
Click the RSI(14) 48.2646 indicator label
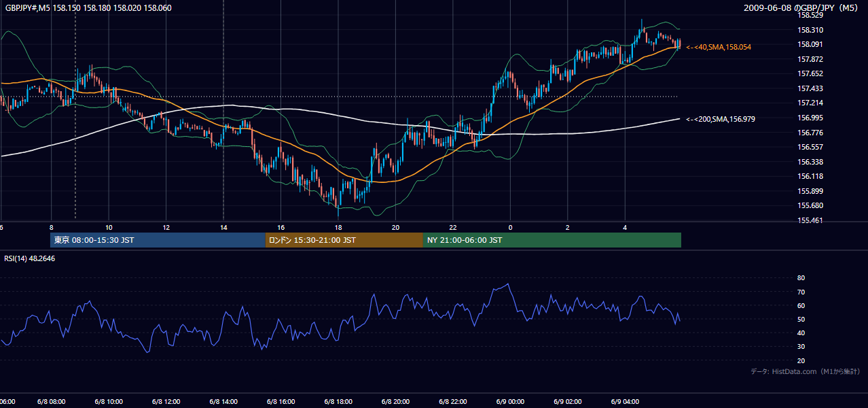tap(30, 258)
